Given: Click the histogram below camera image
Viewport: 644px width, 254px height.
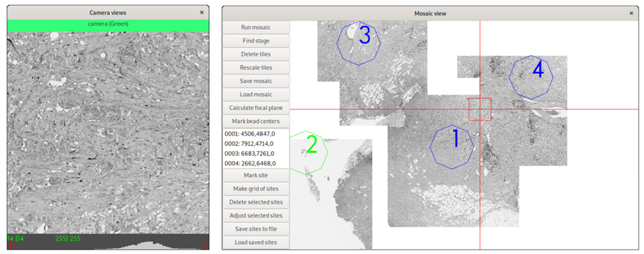Looking at the screenshot, I should (108, 242).
